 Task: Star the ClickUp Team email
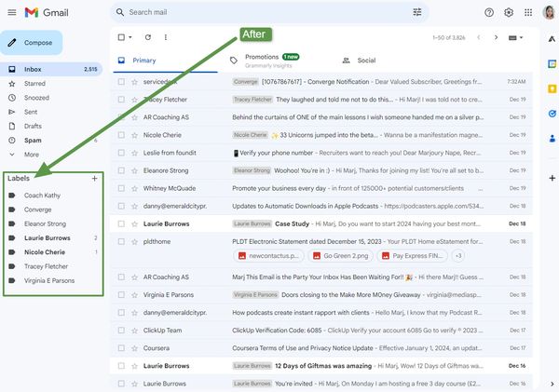[134, 331]
